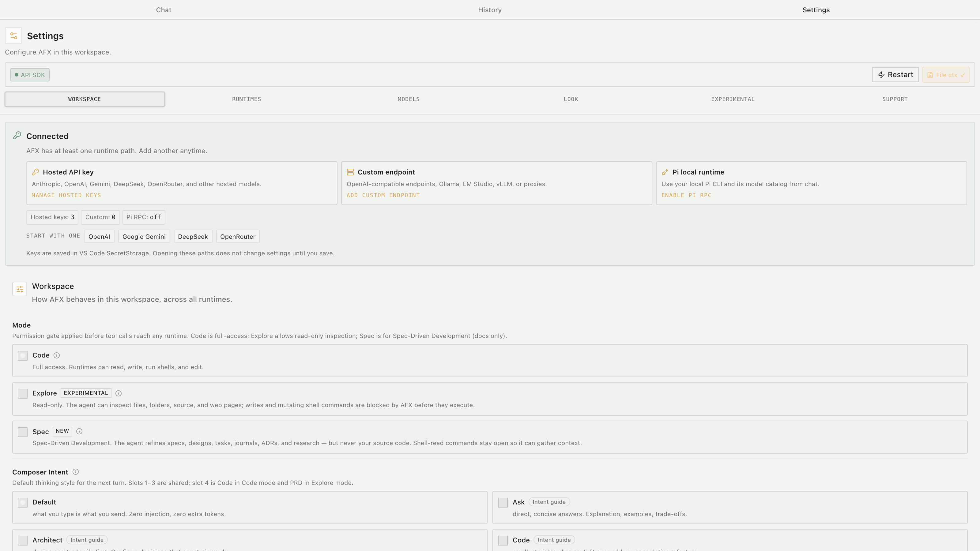Choose the Default composer intent
This screenshot has width=980, height=551.
tap(23, 503)
